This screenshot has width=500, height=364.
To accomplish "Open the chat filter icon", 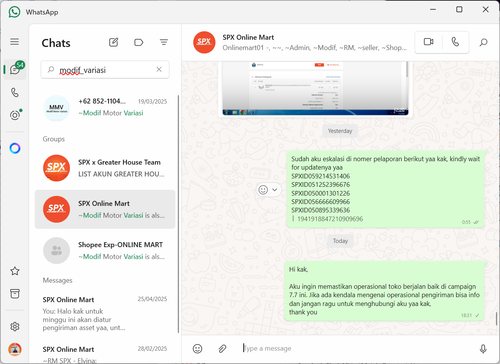I will (x=164, y=42).
